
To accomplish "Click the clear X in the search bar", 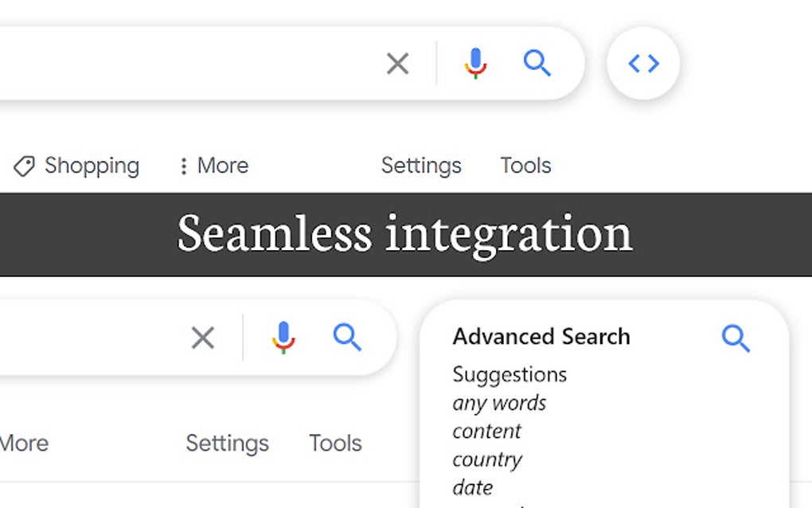I will click(x=397, y=64).
